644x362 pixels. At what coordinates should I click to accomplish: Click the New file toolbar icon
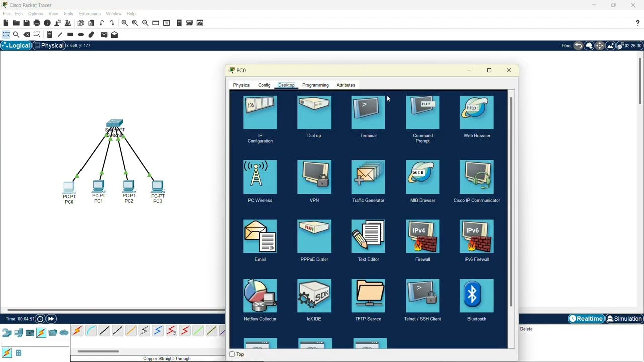[6, 23]
